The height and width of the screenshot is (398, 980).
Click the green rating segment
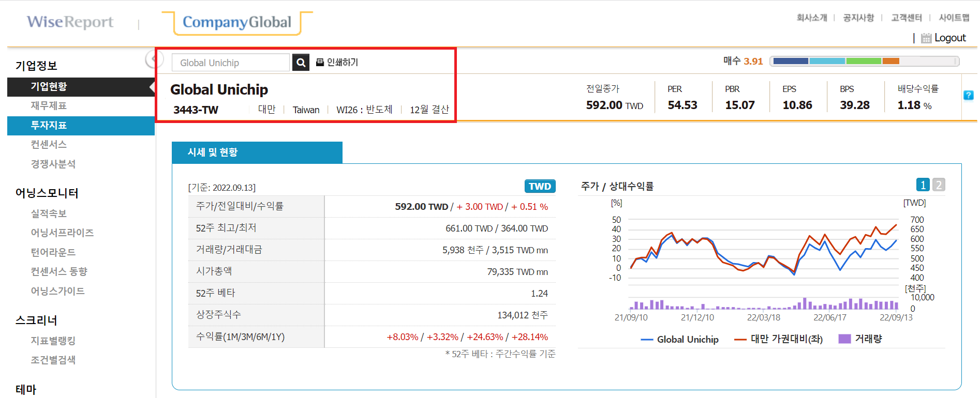(x=864, y=61)
